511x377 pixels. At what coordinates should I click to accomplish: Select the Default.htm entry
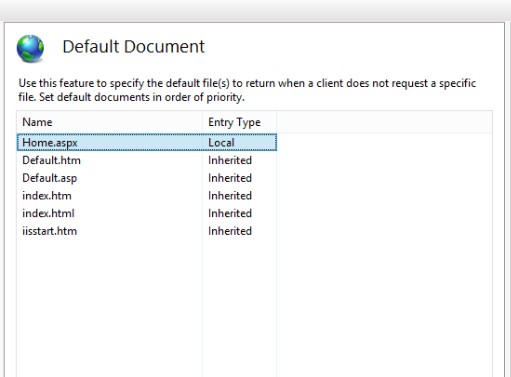coord(51,160)
